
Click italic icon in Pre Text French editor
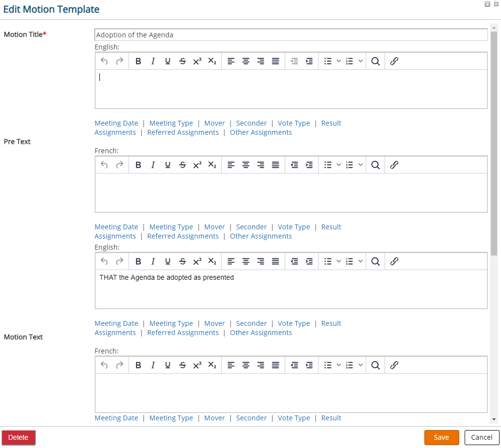coord(153,165)
